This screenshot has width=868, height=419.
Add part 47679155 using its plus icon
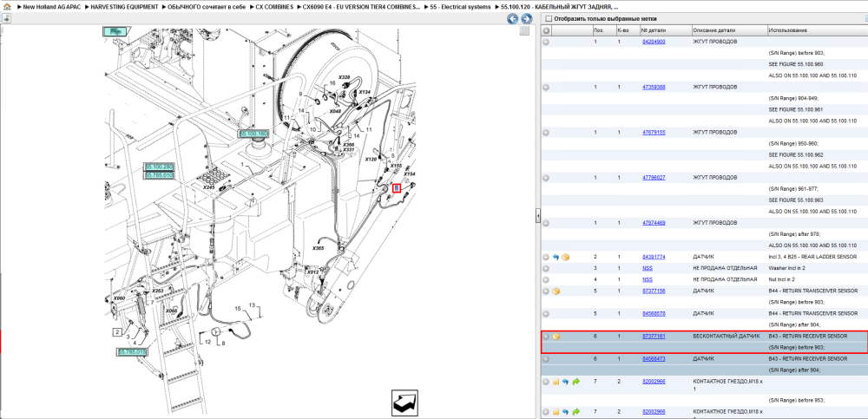coord(546,132)
